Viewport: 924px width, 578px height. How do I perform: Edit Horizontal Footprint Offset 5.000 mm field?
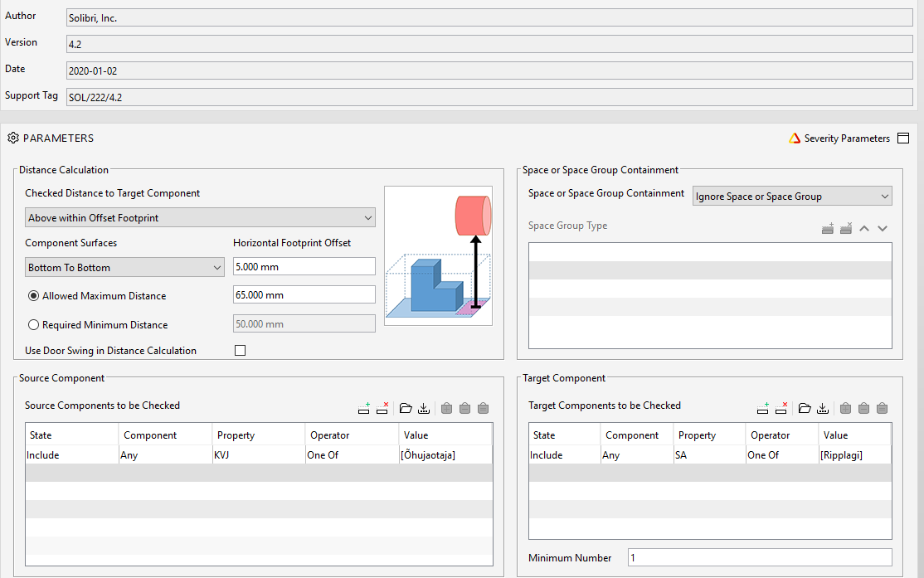click(304, 266)
